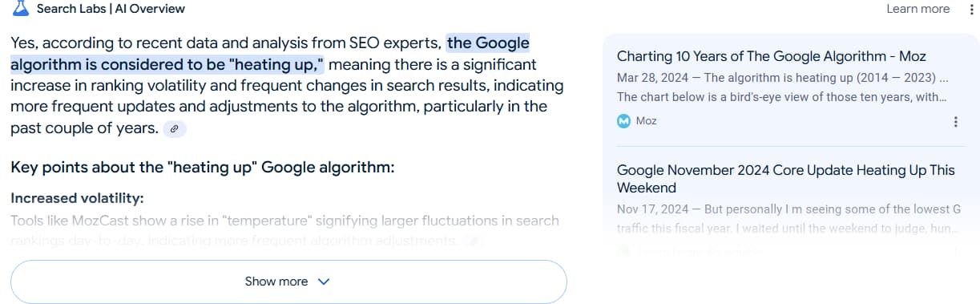
Task: Click the 'Key points about' heading
Action: click(203, 168)
